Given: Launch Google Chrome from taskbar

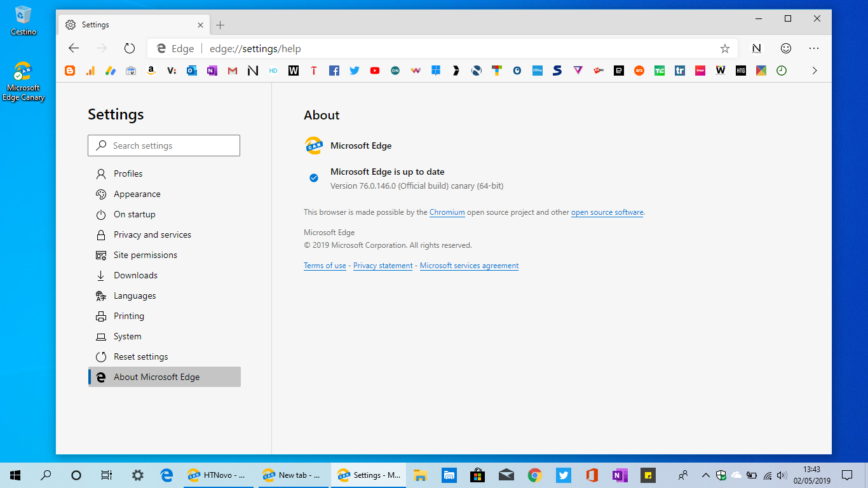Looking at the screenshot, I should coord(534,475).
